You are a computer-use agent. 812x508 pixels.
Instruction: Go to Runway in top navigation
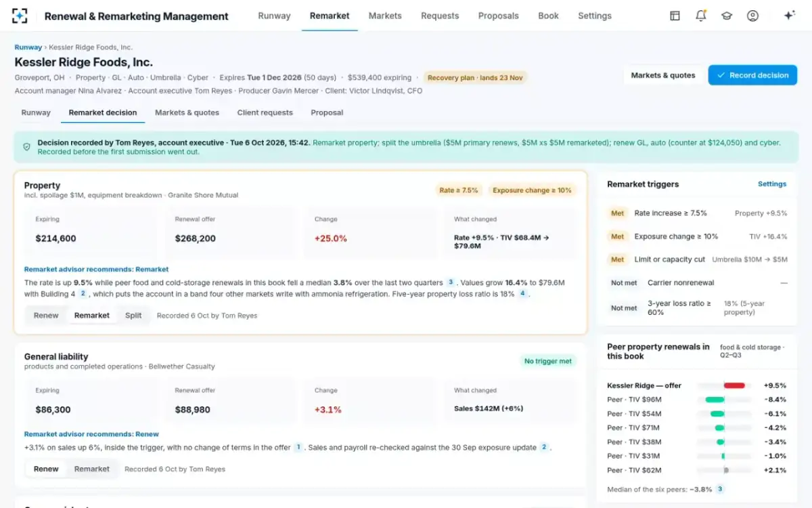coord(274,16)
